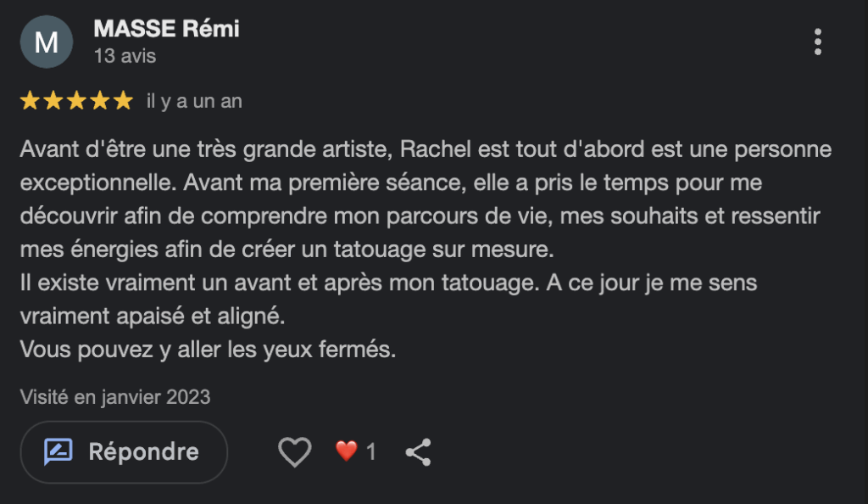Open the three-dot more options menu
The width and height of the screenshot is (868, 504).
[817, 42]
